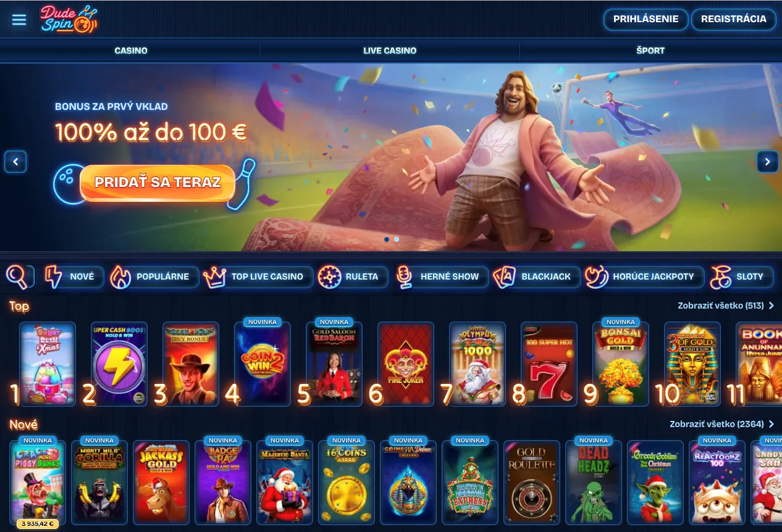Show previous banner with left arrow
The image size is (782, 532).
pos(15,162)
